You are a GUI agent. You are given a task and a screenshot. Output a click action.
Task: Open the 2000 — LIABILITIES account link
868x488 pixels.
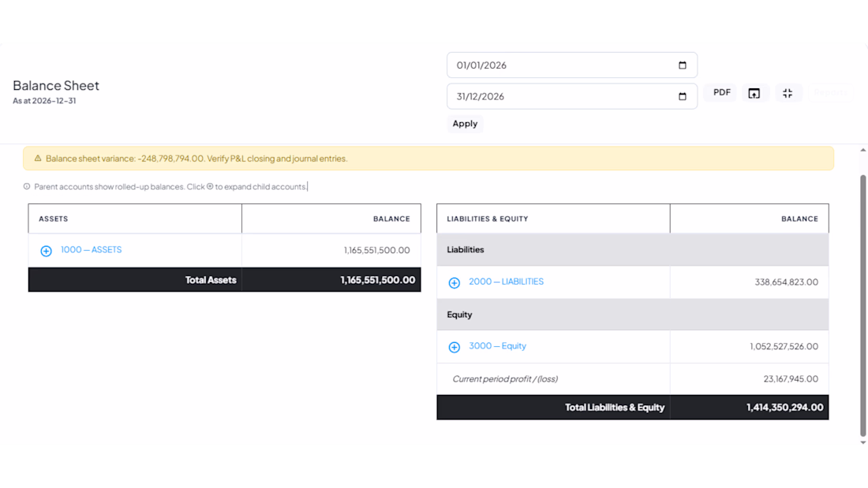[x=506, y=281]
